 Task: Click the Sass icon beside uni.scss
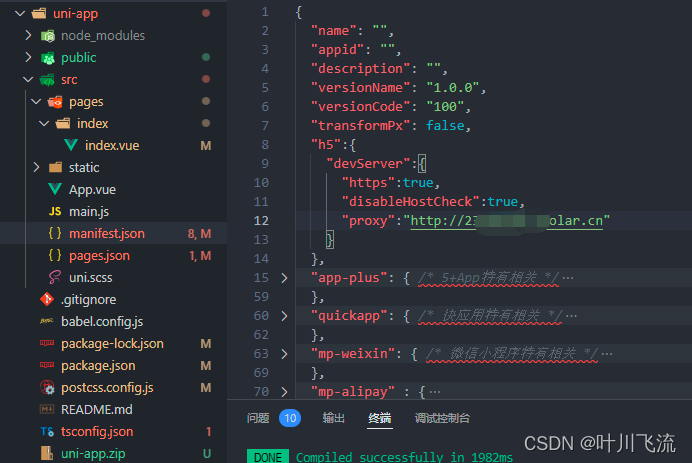click(x=55, y=277)
